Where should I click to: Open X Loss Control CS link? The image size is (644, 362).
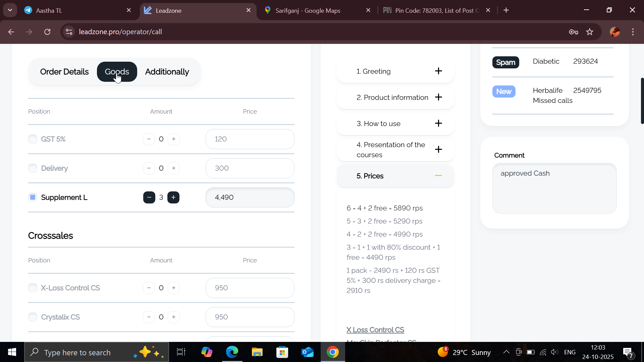375,330
